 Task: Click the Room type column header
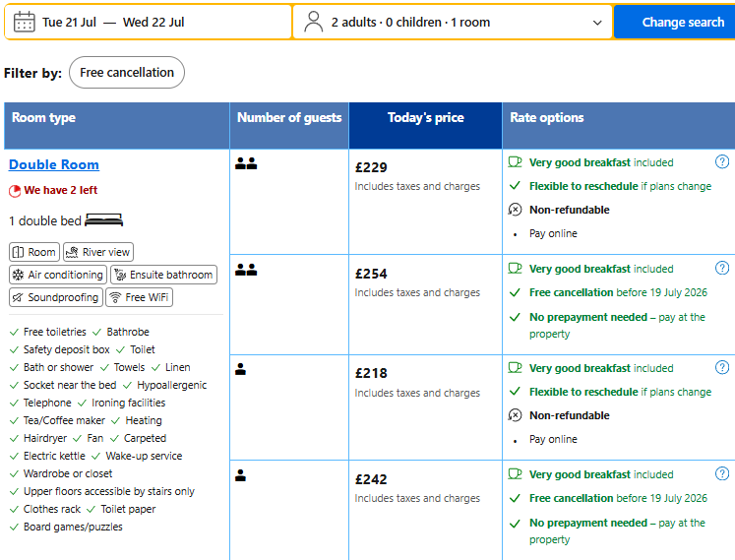click(117, 126)
